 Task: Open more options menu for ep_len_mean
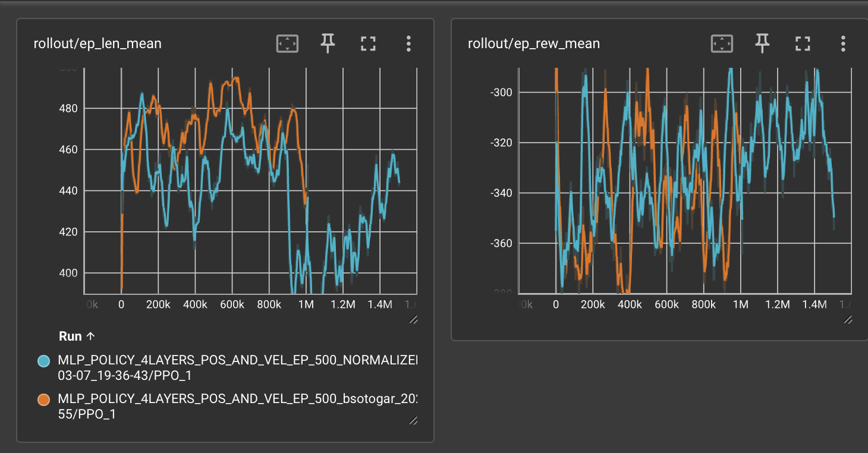408,43
